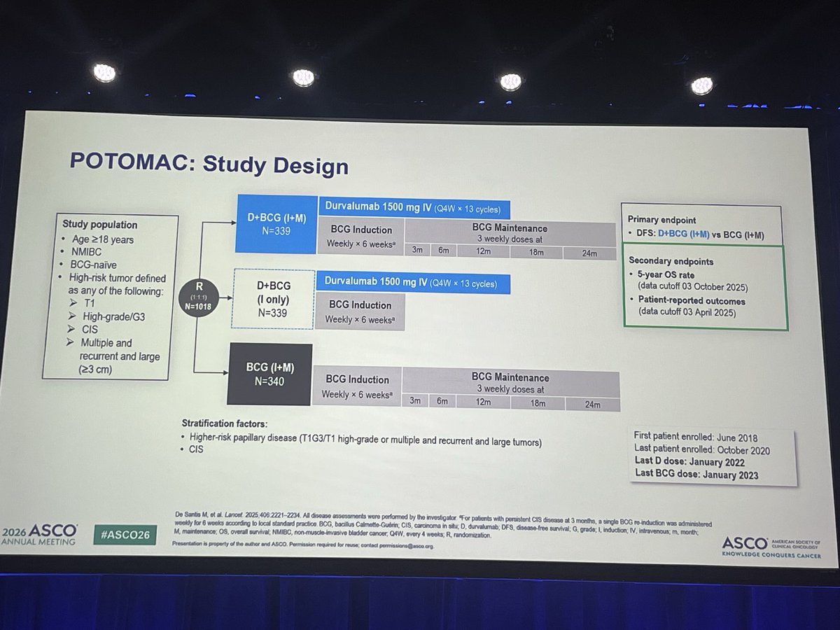Select the blue "D+BCG (I+M) N=339" arm box
This screenshot has height=630, width=840.
(x=277, y=223)
